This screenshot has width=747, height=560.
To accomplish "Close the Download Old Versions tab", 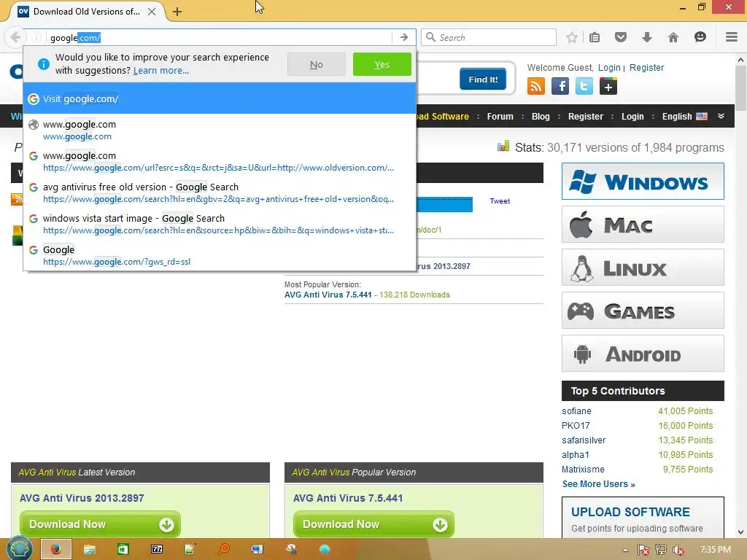I will pos(152,12).
